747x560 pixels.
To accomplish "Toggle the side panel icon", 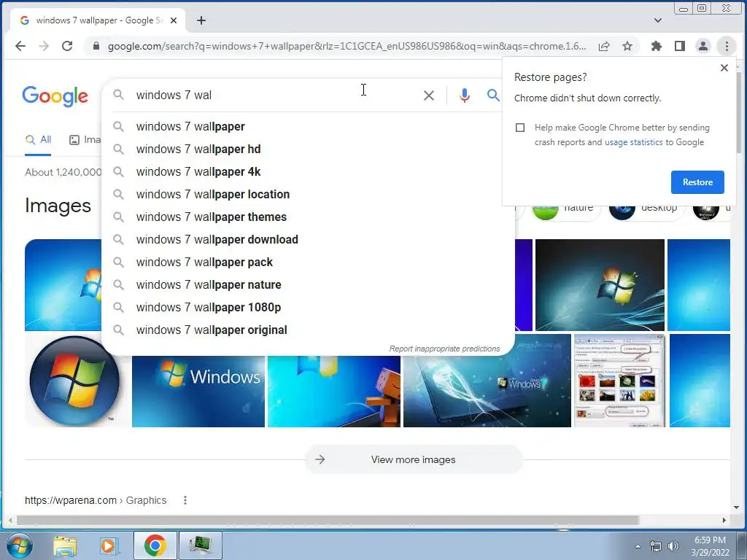I will coord(680,46).
